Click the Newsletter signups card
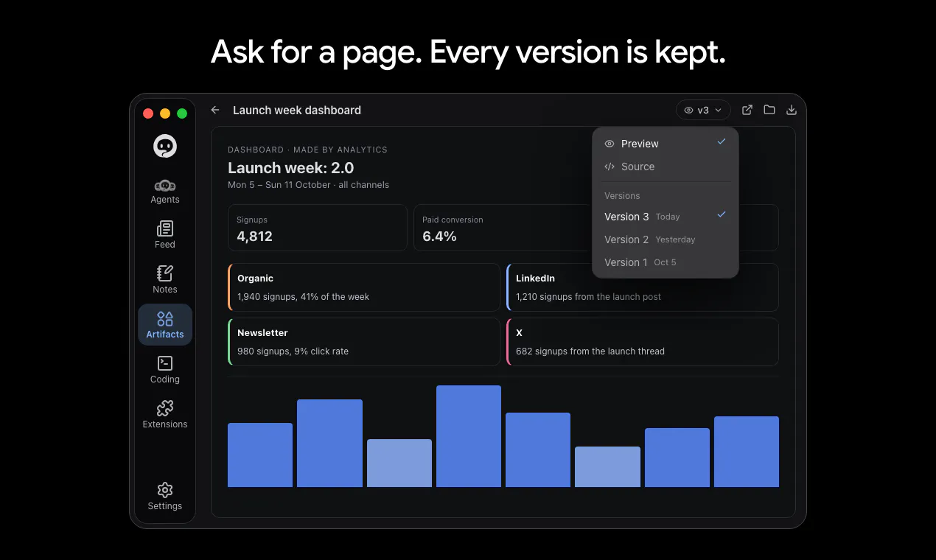Screen dimensions: 936x560 [x=364, y=342]
